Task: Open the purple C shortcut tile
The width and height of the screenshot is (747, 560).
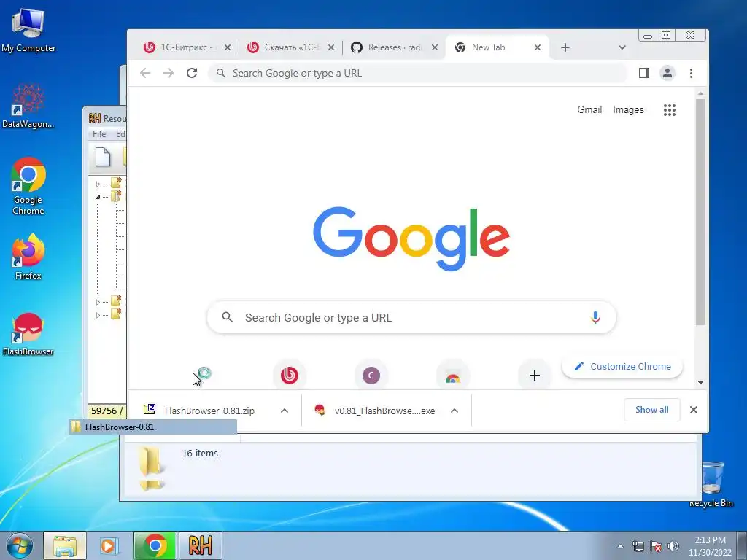Action: click(371, 376)
